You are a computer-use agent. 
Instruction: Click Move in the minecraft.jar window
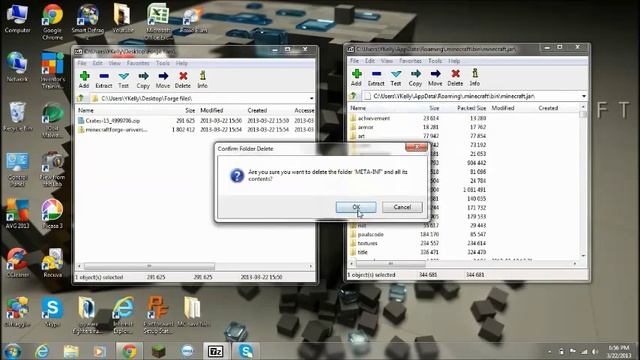coord(435,77)
